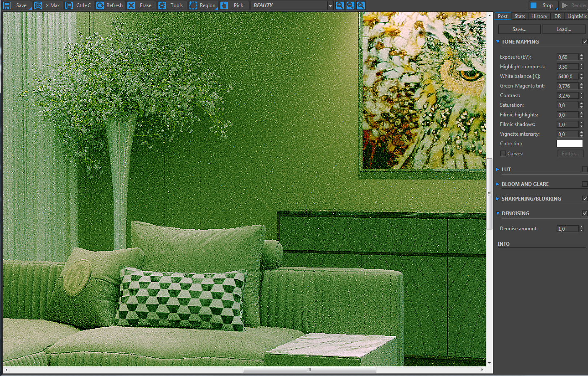Click the INFO section header

(x=504, y=244)
